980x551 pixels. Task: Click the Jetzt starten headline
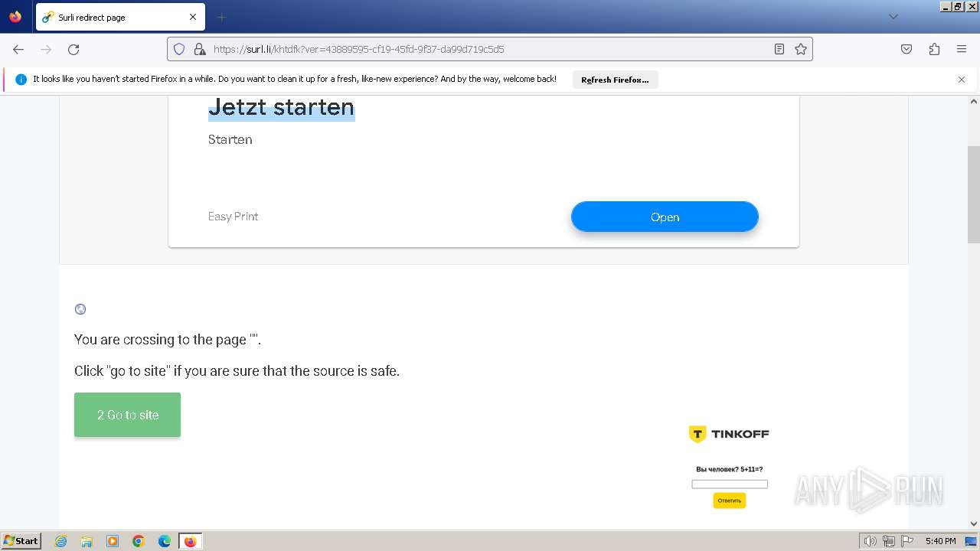click(281, 107)
